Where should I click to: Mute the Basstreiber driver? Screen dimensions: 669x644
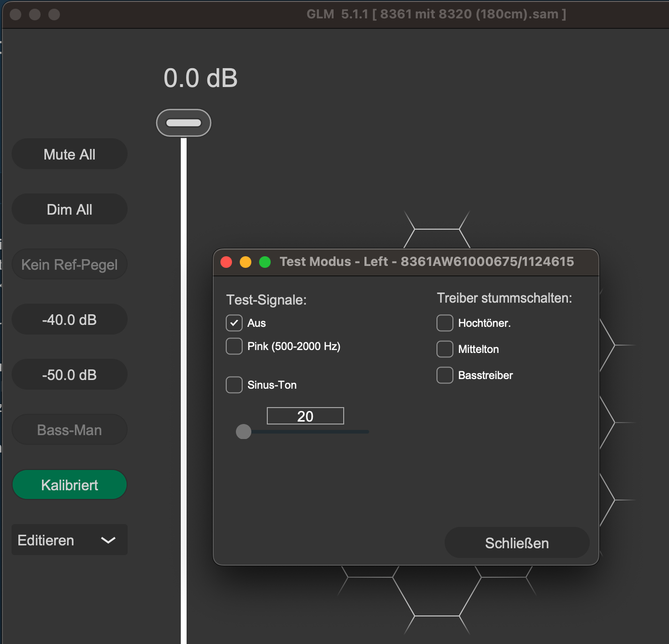coord(445,375)
